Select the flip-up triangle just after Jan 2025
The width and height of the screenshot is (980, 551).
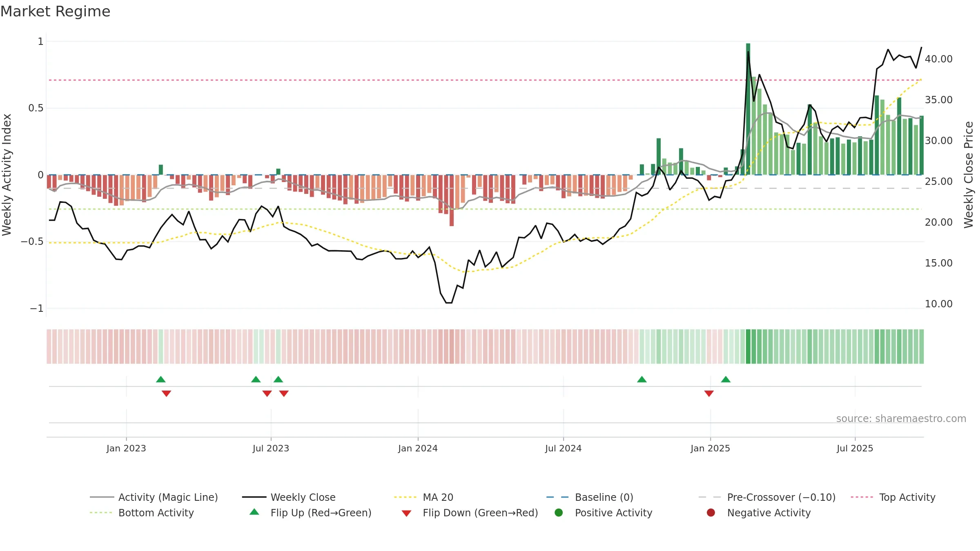coord(726,379)
